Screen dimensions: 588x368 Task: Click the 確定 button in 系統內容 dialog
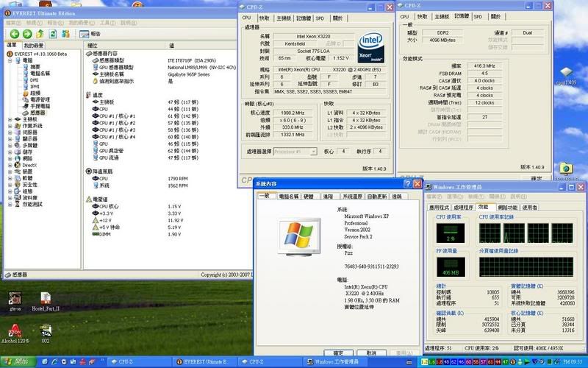[x=338, y=353]
